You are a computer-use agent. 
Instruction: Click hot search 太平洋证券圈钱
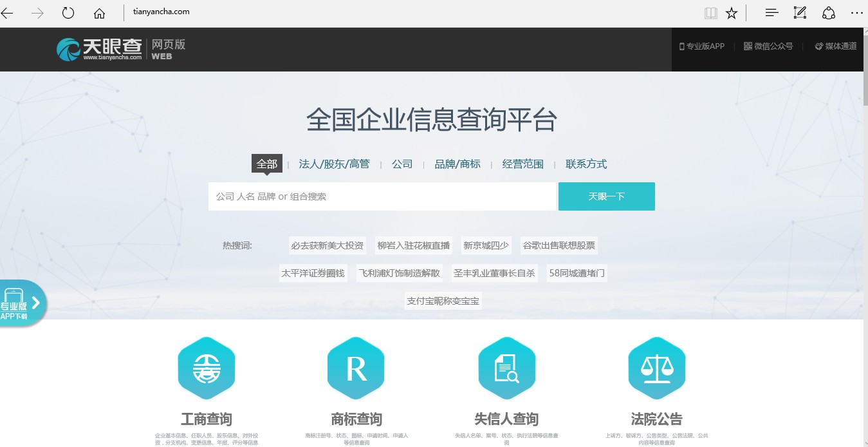pyautogui.click(x=313, y=273)
